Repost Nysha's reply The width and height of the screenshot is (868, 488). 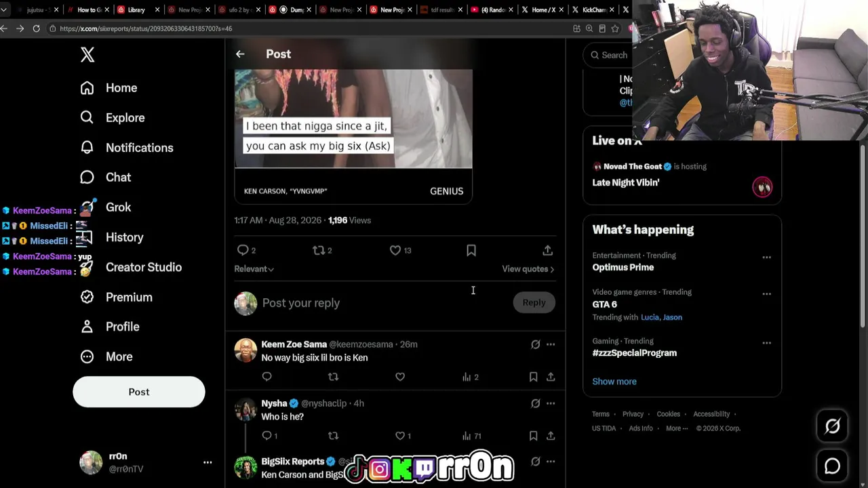click(333, 436)
